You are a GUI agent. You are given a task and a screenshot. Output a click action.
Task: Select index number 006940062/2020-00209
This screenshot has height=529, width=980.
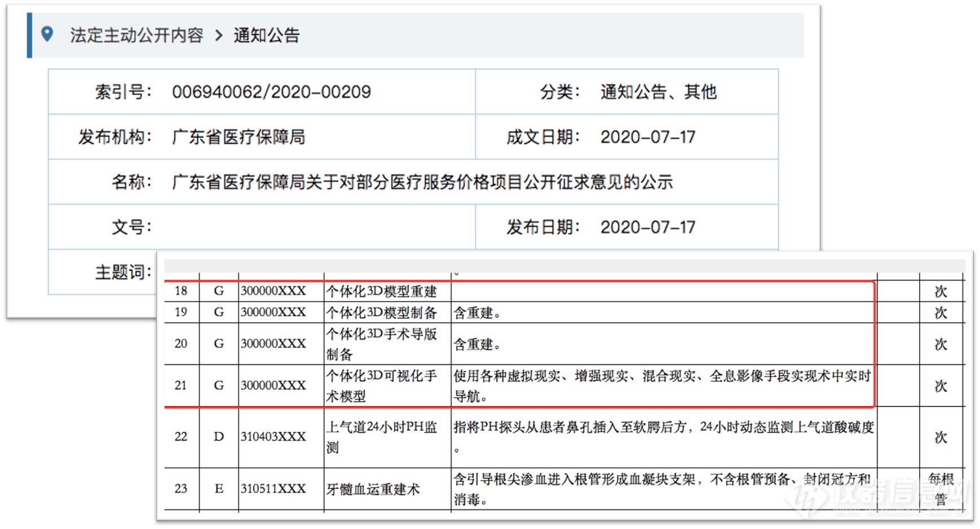pos(271,92)
